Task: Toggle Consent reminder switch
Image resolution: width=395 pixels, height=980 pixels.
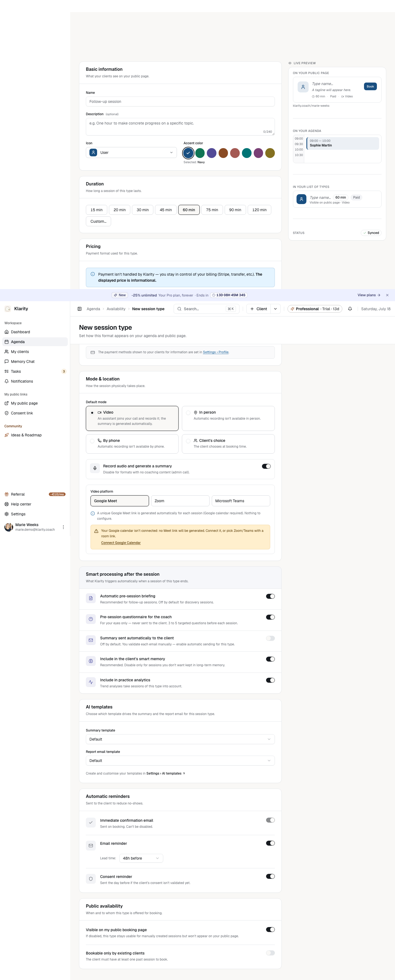Action: point(270,877)
